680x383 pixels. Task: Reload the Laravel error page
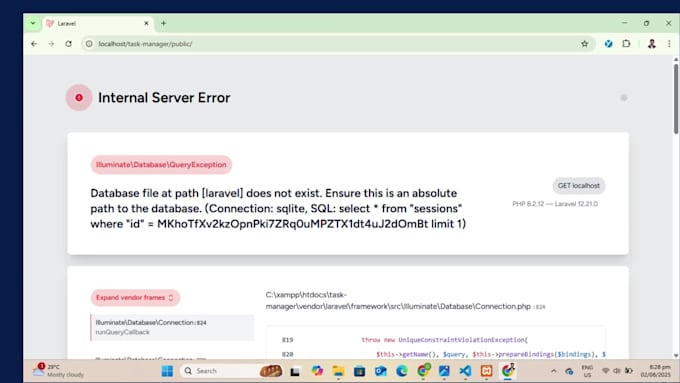pyautogui.click(x=69, y=44)
